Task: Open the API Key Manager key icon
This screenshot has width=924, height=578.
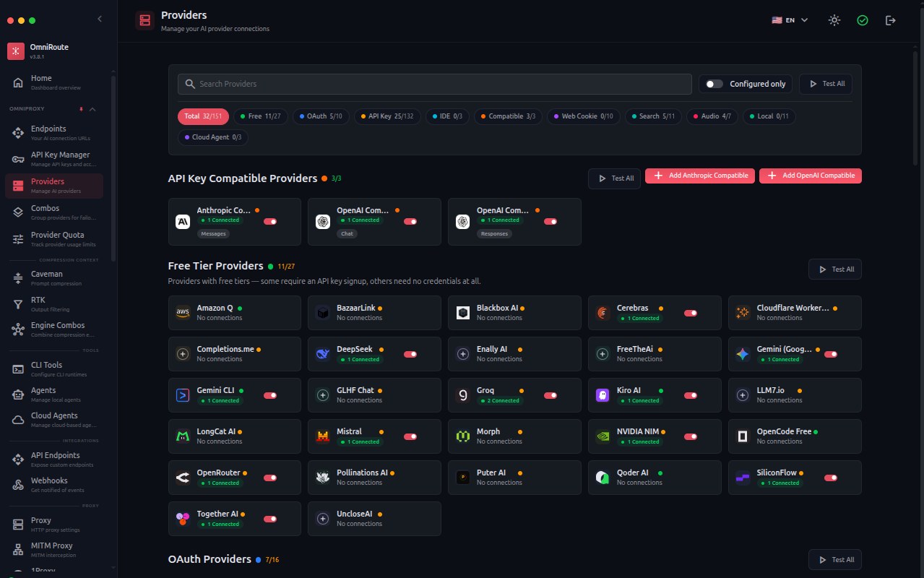Action: click(x=18, y=159)
